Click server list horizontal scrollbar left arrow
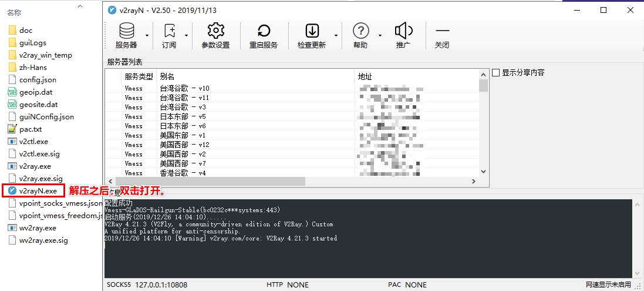The height and width of the screenshot is (291, 644). 110,181
